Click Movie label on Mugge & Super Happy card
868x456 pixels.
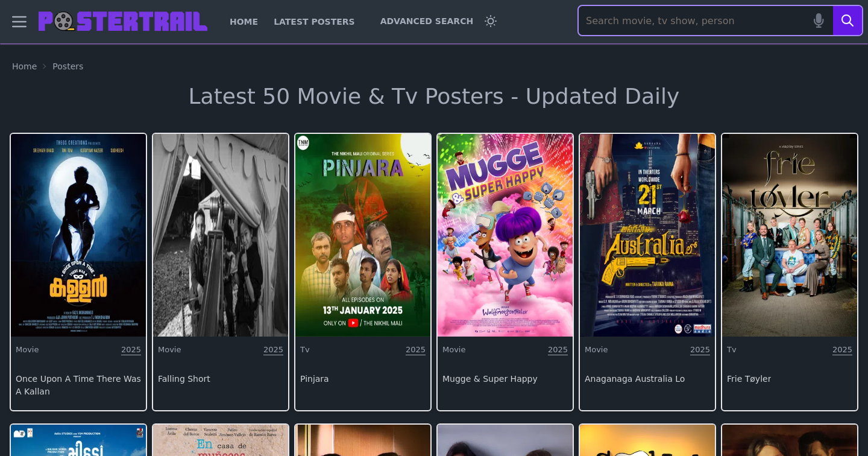point(454,350)
